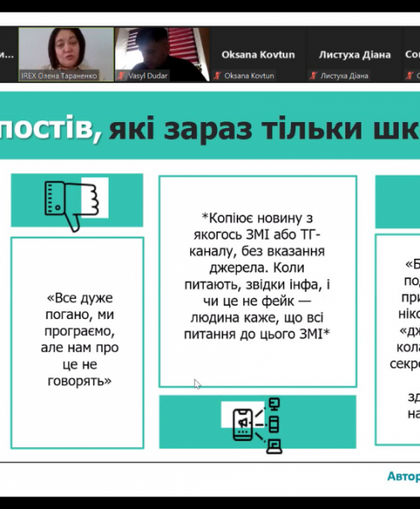Click the small monitor icon atop the devices graphic
This screenshot has height=509, width=420.
coord(275,405)
